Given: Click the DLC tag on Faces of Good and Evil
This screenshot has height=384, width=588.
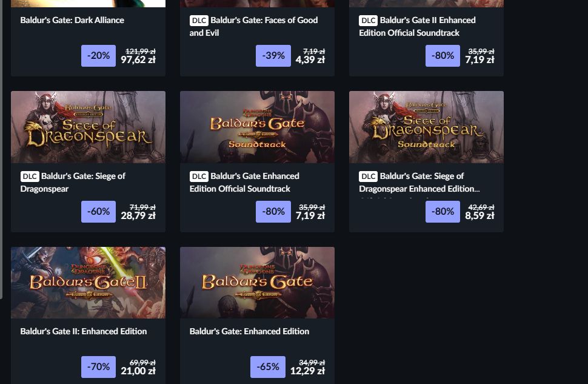Looking at the screenshot, I should tap(199, 21).
